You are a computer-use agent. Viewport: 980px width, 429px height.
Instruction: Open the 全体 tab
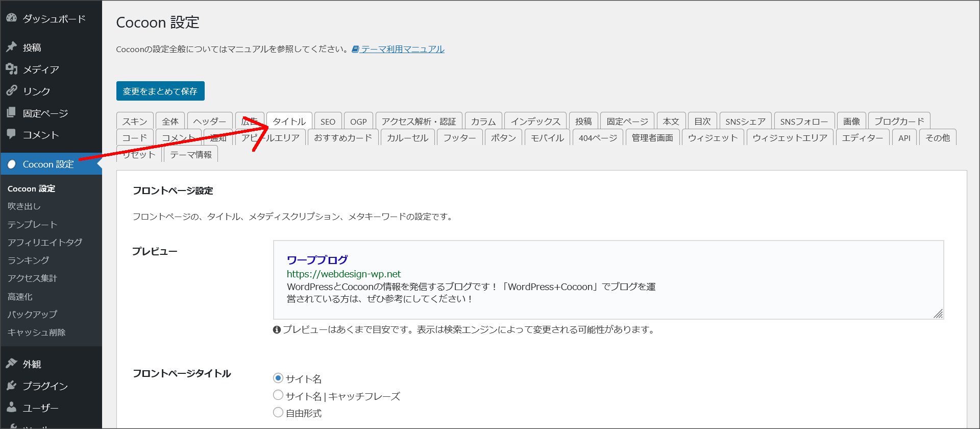click(170, 121)
